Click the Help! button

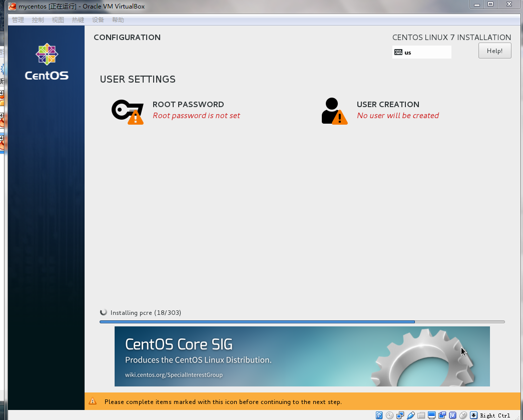[494, 51]
